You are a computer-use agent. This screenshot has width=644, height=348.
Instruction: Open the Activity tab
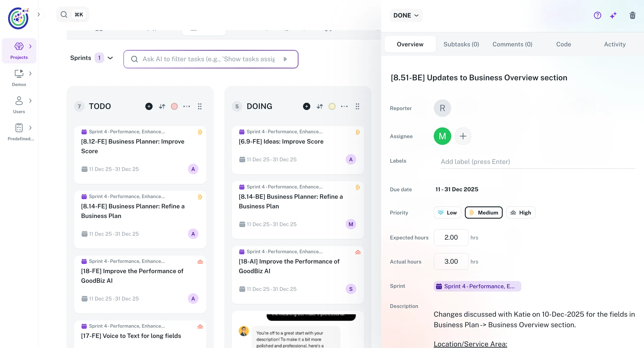click(x=614, y=44)
